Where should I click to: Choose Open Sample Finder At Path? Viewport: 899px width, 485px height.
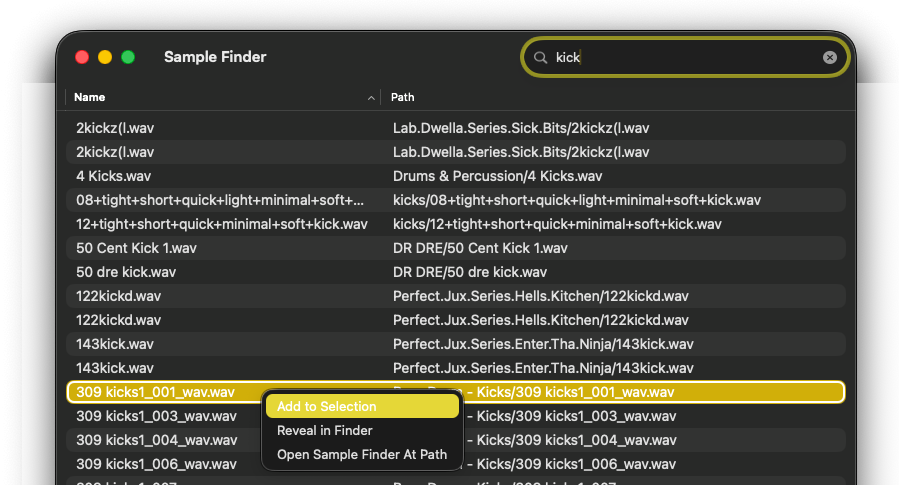(x=362, y=455)
